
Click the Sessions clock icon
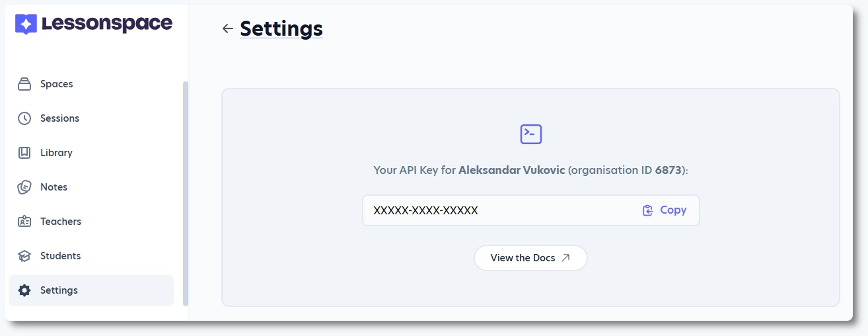coord(24,118)
